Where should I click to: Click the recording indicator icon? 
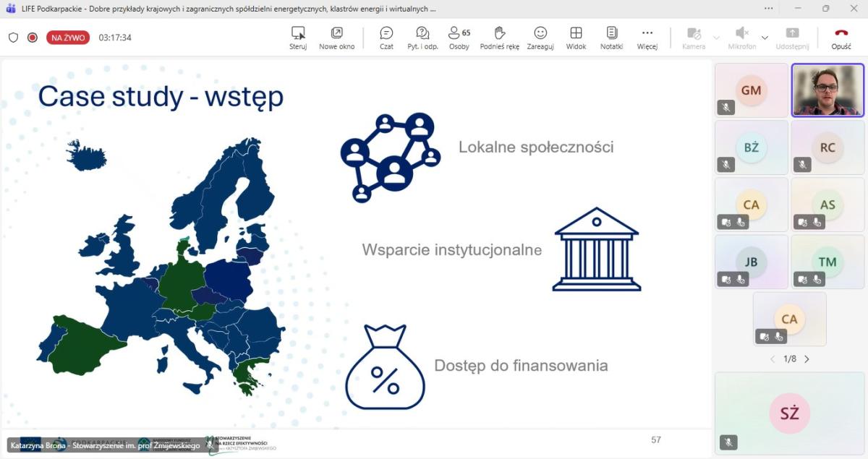tap(33, 38)
